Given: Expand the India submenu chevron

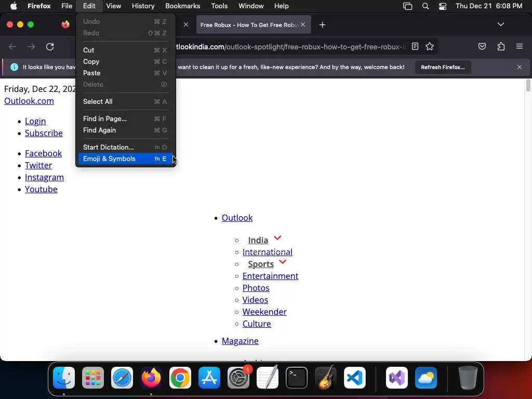Looking at the screenshot, I should click(x=277, y=238).
